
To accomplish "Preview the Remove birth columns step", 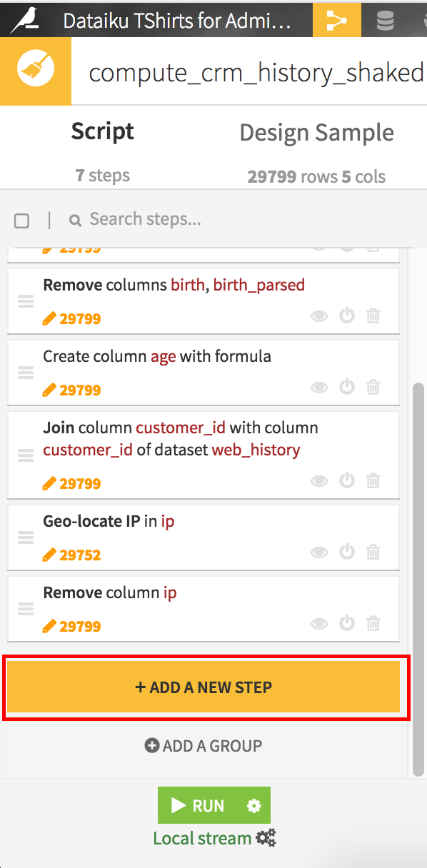I will click(x=319, y=316).
